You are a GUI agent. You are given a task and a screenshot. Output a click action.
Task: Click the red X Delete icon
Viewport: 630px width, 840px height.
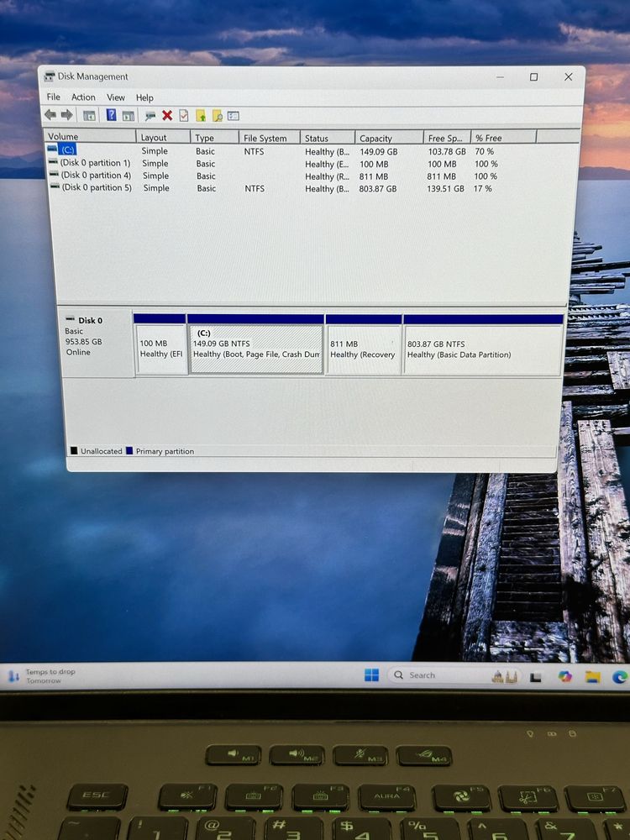click(x=167, y=115)
